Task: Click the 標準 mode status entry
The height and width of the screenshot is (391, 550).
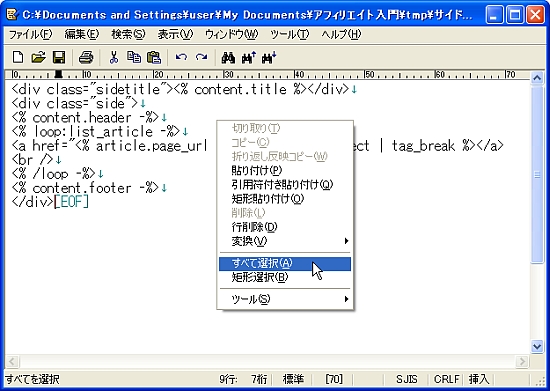Action: tap(294, 379)
